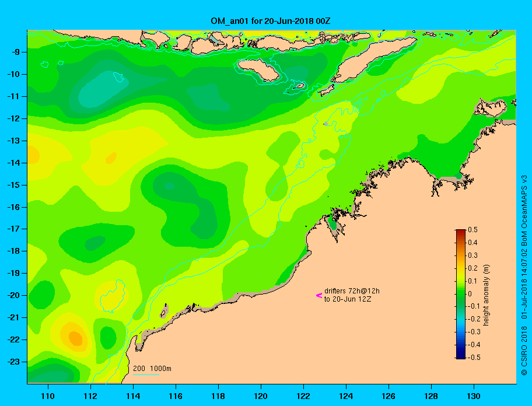The width and height of the screenshot is (532, 406).
Task: Click the map title 'OM_an01 for 20-Jun-2018 00Z'
Action: [271, 21]
